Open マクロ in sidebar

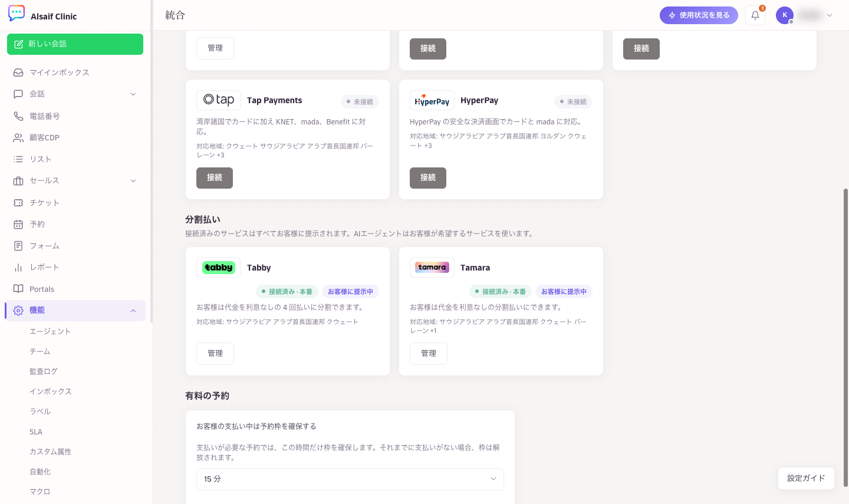click(40, 492)
